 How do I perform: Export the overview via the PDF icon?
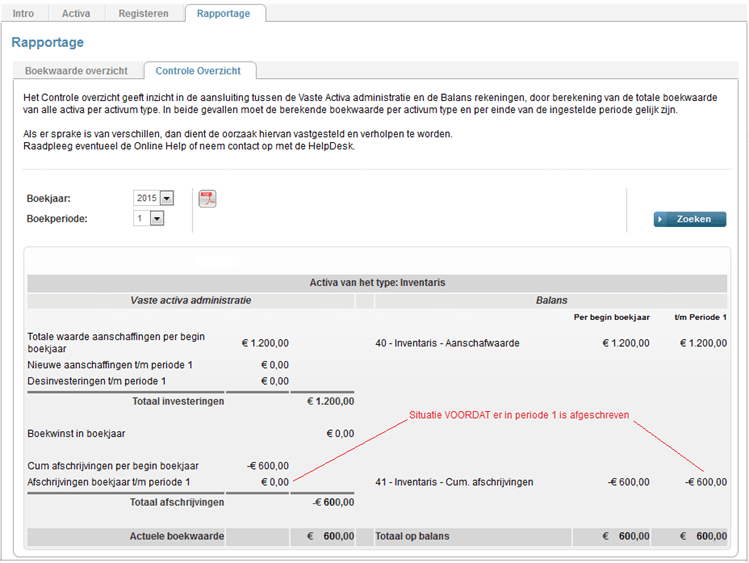[207, 199]
